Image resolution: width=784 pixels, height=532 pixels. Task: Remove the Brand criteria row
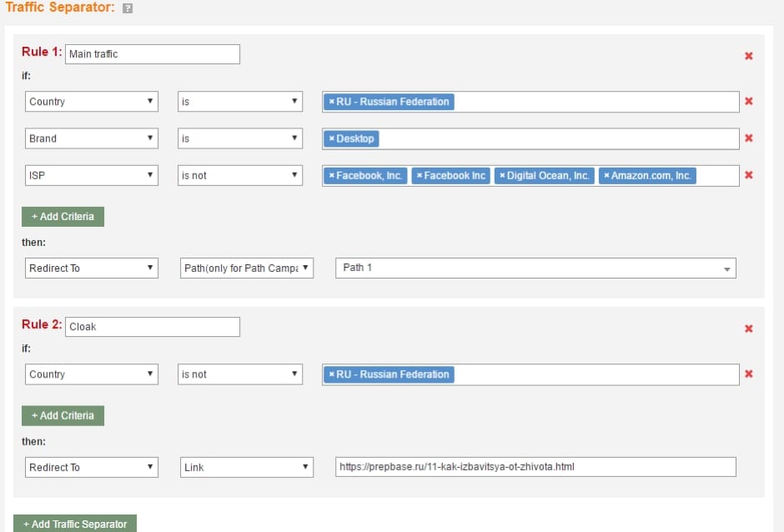pos(748,138)
